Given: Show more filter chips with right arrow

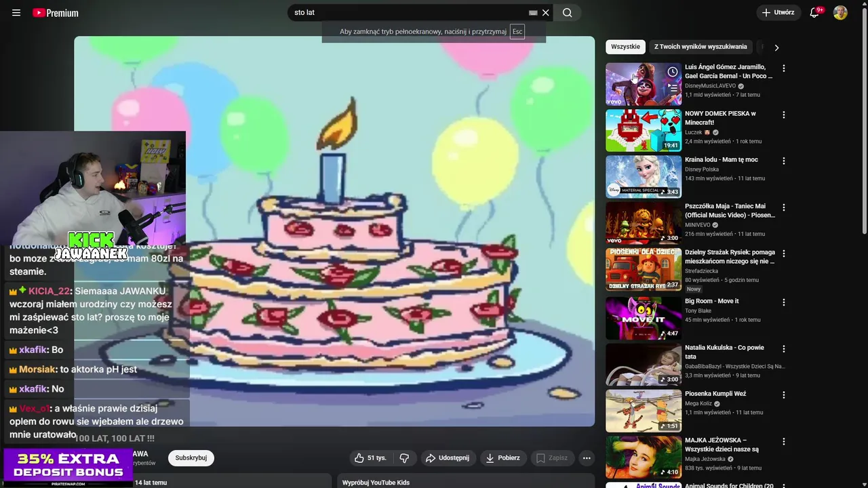Looking at the screenshot, I should (776, 47).
